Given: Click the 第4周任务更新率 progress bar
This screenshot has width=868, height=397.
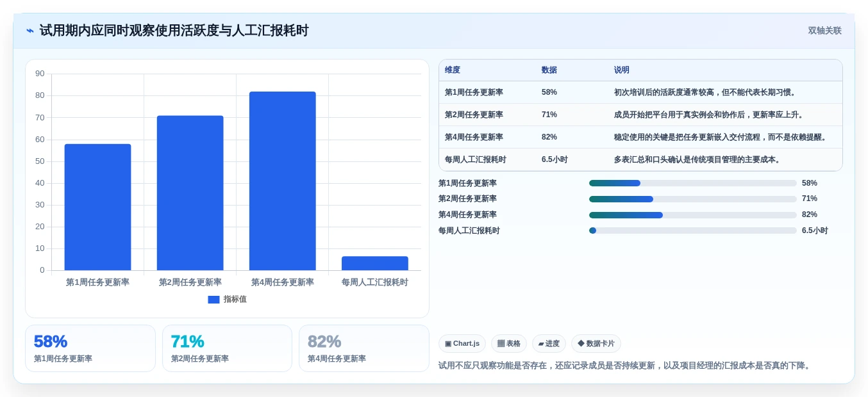Looking at the screenshot, I should [693, 215].
